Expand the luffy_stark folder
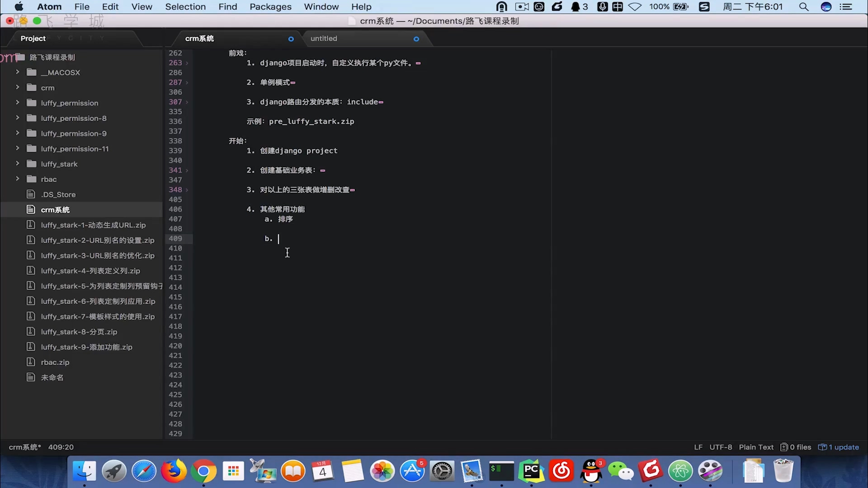This screenshot has width=868, height=488. [18, 164]
